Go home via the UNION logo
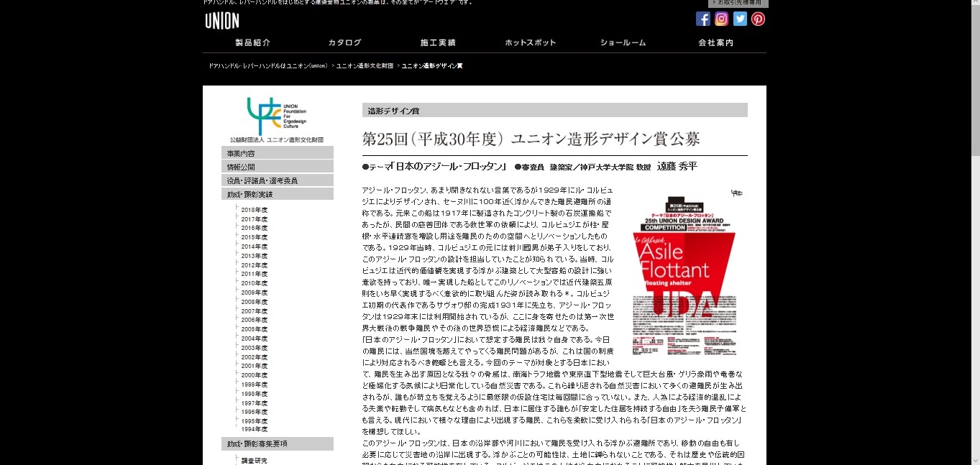This screenshot has height=465, width=980. point(222,21)
